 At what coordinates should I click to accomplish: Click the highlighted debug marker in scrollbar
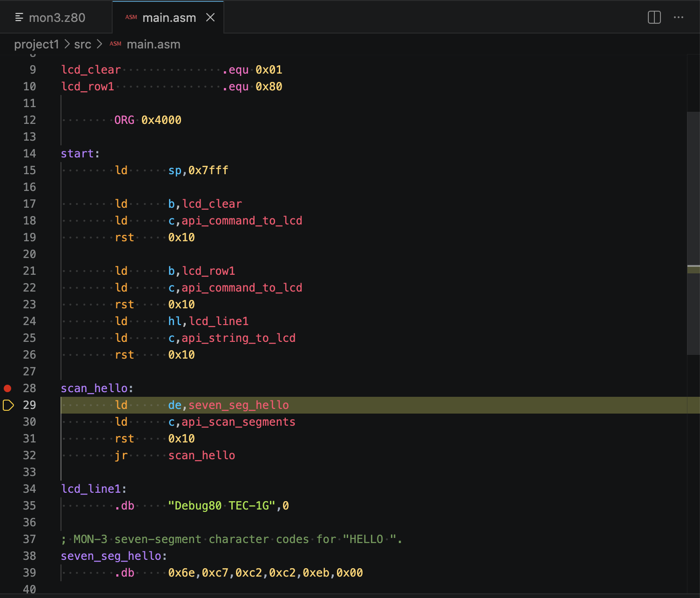[693, 270]
